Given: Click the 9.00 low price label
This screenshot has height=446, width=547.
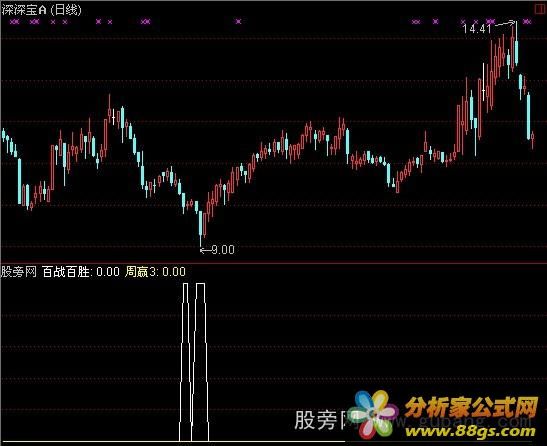Looking at the screenshot, I should pyautogui.click(x=223, y=250).
